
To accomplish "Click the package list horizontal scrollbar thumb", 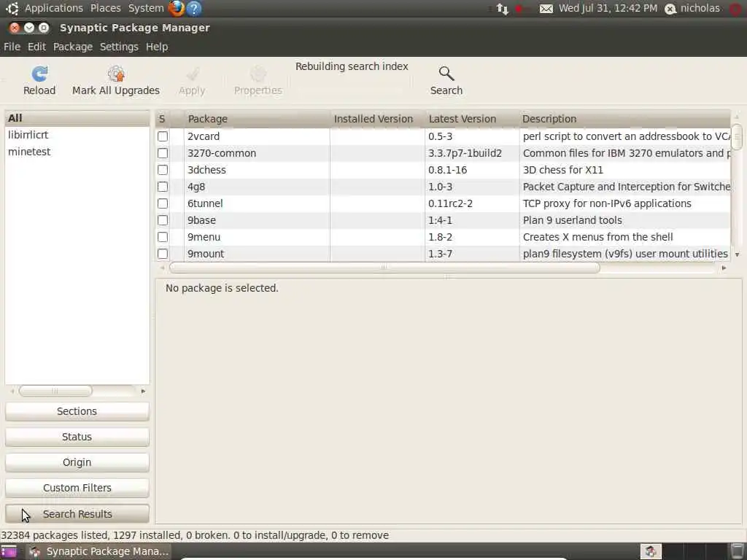I will coord(384,268).
